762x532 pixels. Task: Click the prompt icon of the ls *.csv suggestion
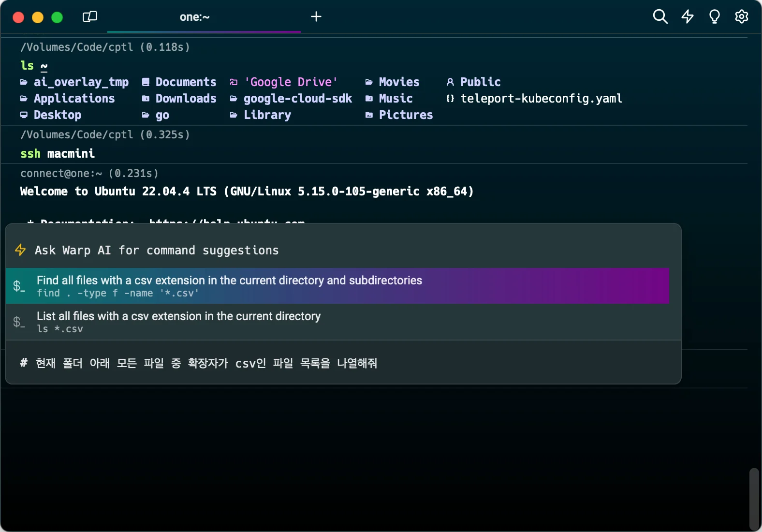point(19,322)
